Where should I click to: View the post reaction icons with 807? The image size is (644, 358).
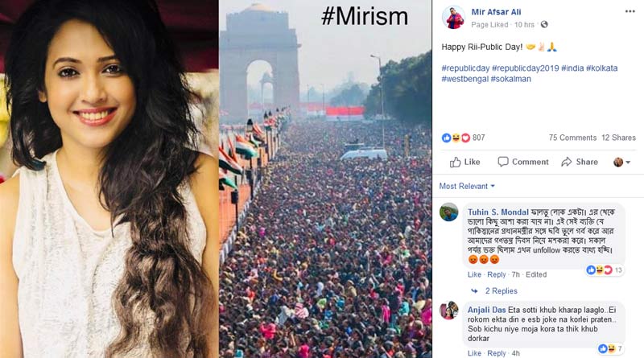coord(464,138)
